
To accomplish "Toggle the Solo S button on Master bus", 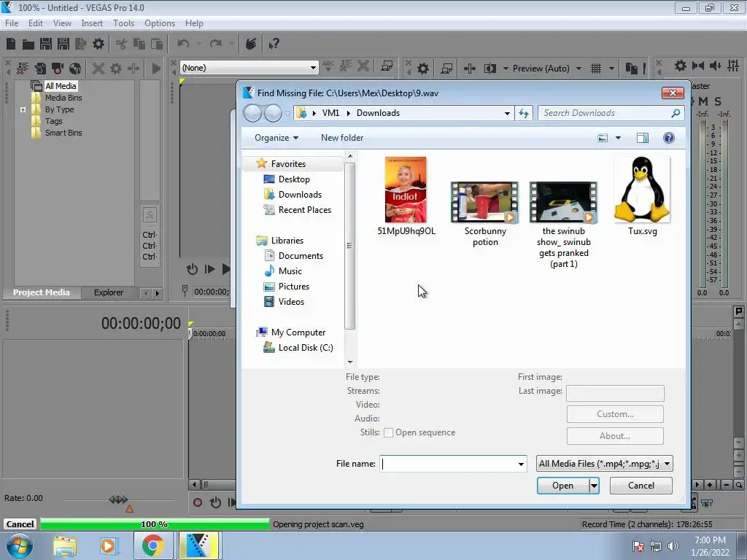I will [718, 101].
